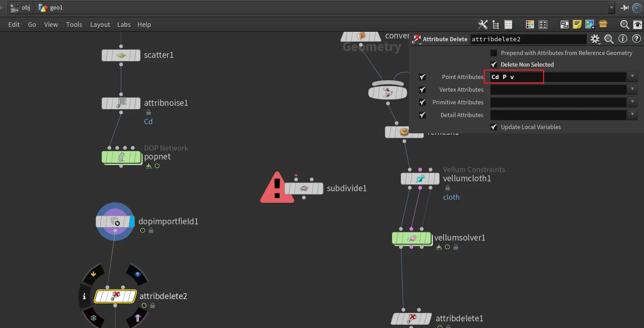Open the View menu
This screenshot has width=644, height=328.
pos(51,24)
